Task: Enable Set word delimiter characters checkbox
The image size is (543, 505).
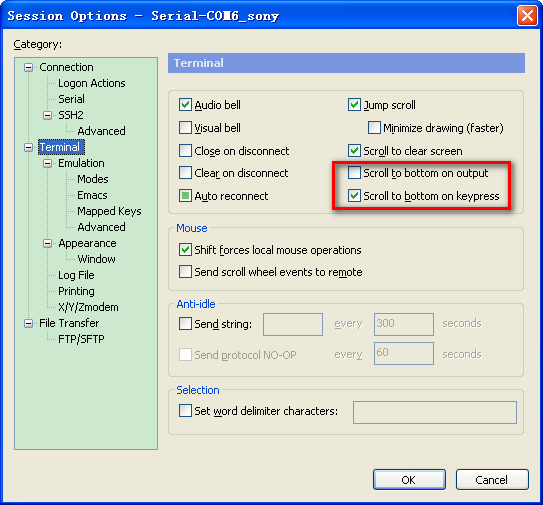Action: coord(185,411)
